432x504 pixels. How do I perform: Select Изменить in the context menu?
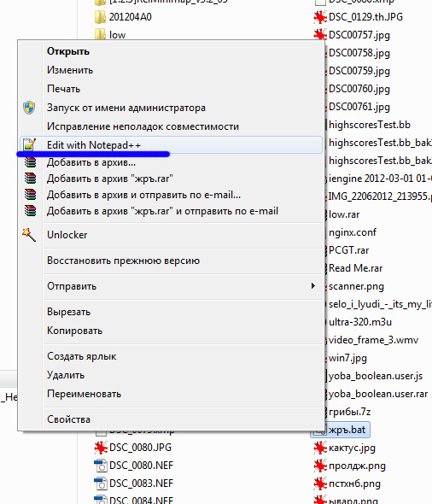point(70,70)
